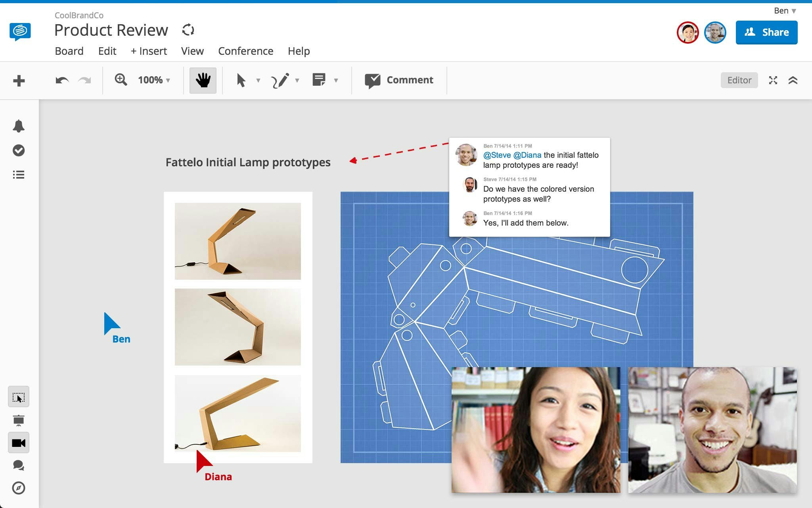The height and width of the screenshot is (508, 812).
Task: Open the + Insert menu
Action: (148, 51)
